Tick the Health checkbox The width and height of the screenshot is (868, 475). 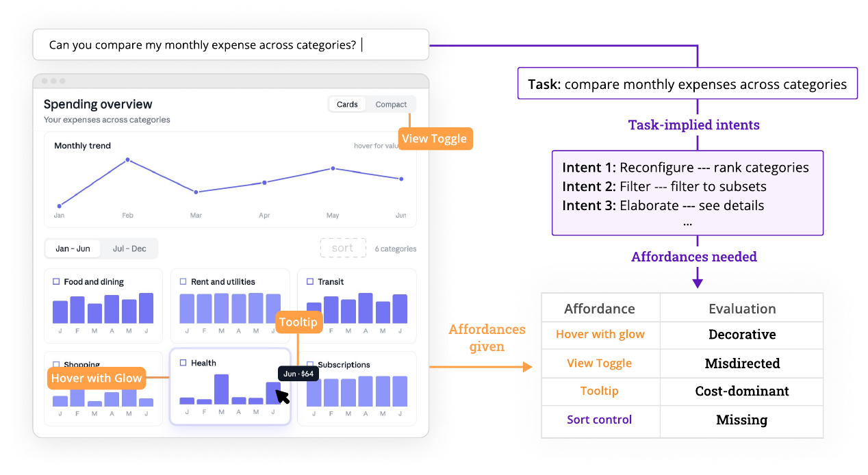[x=183, y=363]
